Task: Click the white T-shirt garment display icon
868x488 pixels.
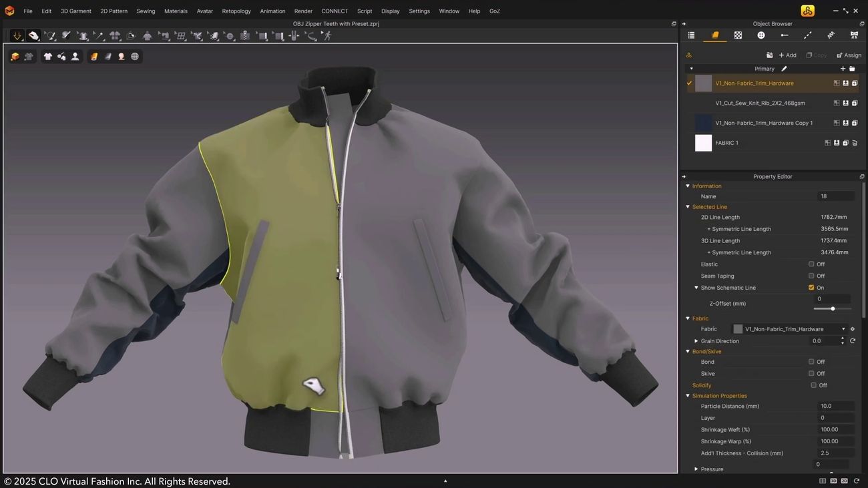Action: [47, 57]
